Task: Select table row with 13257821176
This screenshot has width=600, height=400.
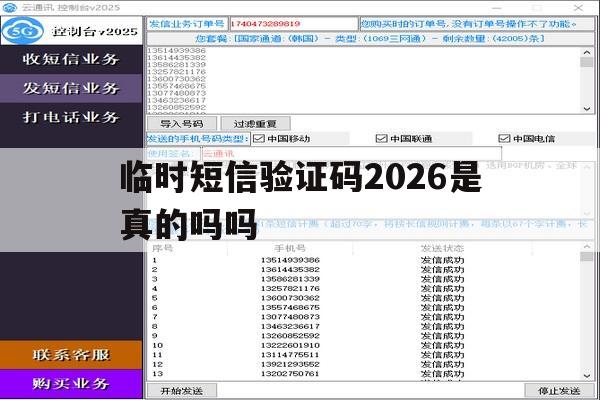Action: tap(364, 289)
